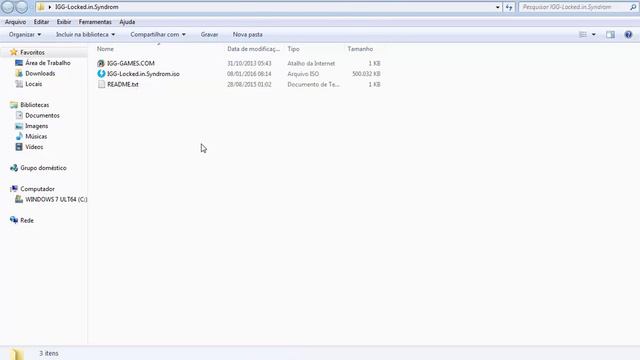Select Downloads in the Favoritos list
The image size is (640, 360).
[x=40, y=73]
